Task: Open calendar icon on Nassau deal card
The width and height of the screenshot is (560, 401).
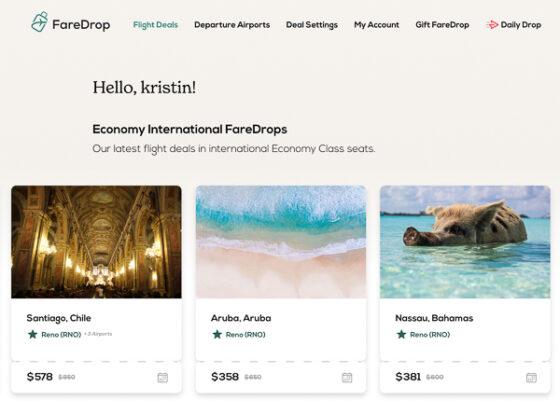Action: [x=531, y=377]
